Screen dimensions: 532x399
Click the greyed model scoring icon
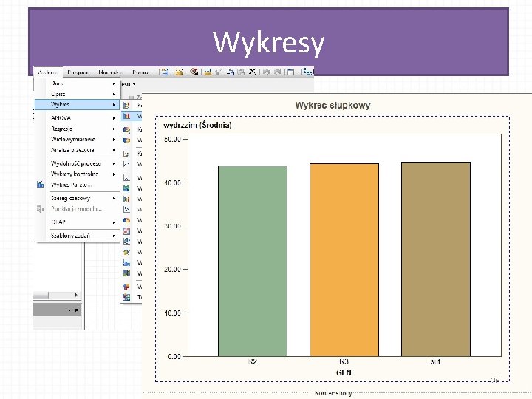pyautogui.click(x=41, y=208)
